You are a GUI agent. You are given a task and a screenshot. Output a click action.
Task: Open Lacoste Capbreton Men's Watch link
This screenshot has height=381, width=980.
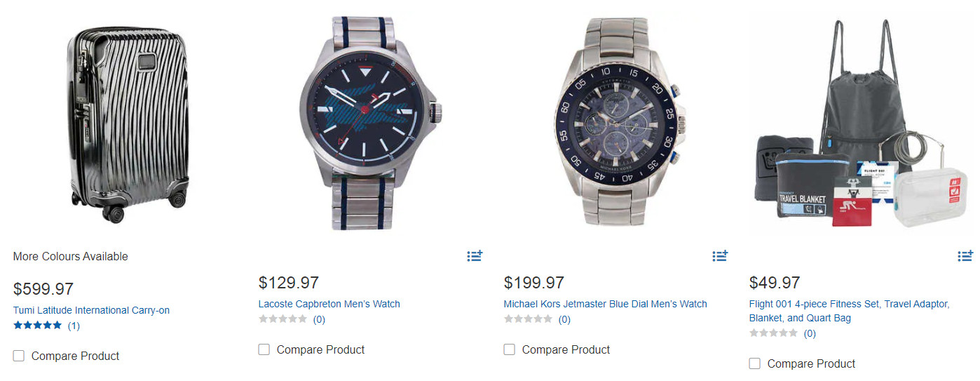(329, 304)
